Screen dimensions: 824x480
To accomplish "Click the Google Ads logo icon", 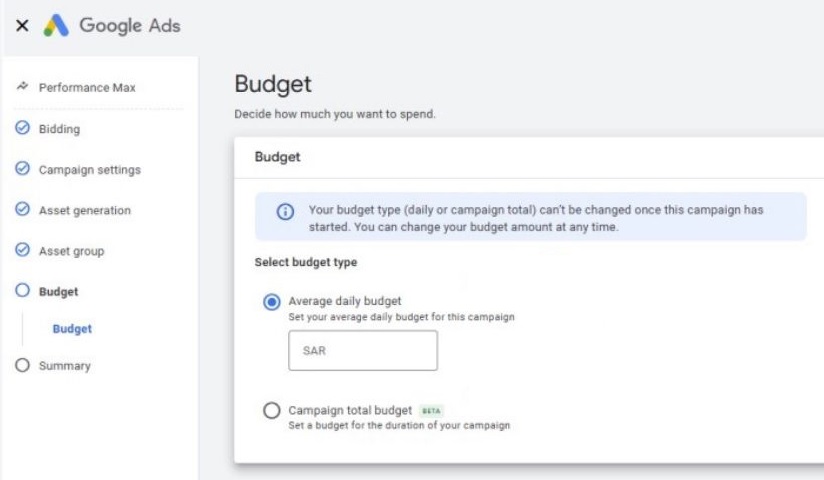I will (x=55, y=27).
